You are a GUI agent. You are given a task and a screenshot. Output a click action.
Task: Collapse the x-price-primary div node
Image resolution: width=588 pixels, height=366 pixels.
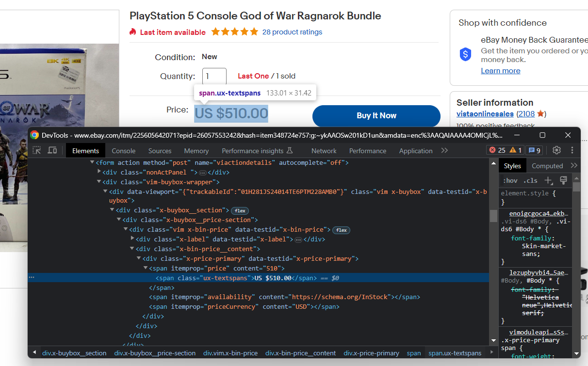click(x=139, y=258)
